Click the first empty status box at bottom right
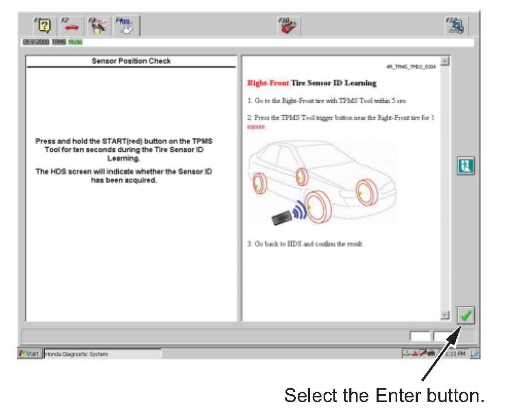 (x=420, y=336)
